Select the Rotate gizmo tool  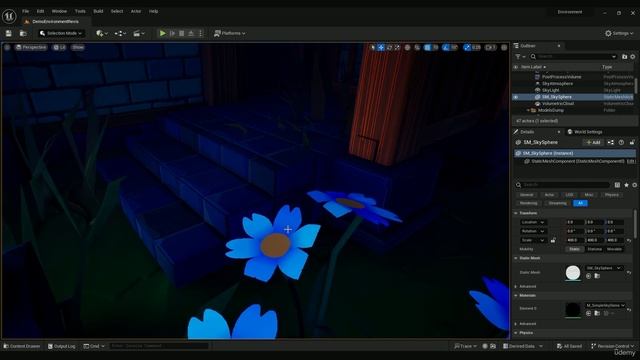point(389,47)
